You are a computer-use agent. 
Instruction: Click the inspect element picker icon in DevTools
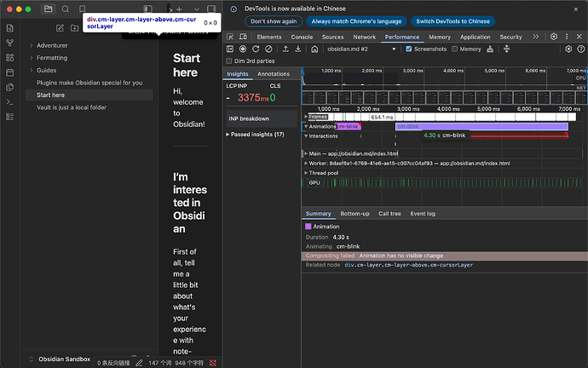pos(230,37)
